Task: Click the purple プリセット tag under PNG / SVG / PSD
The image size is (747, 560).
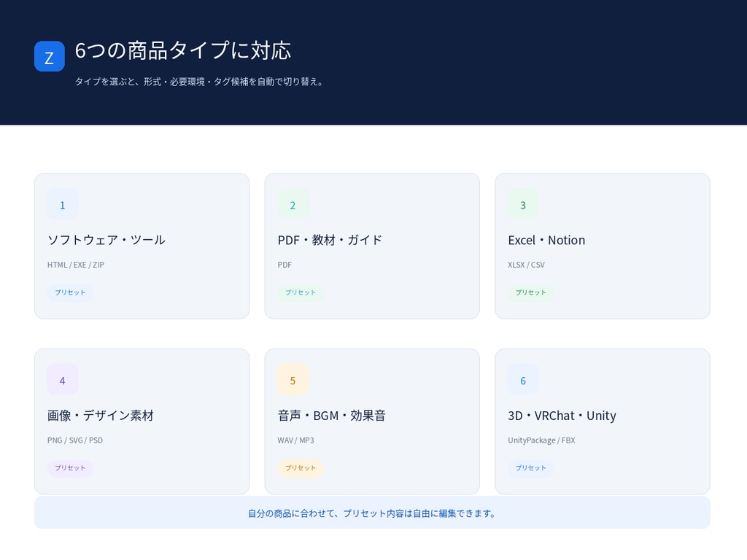Action: (x=70, y=467)
